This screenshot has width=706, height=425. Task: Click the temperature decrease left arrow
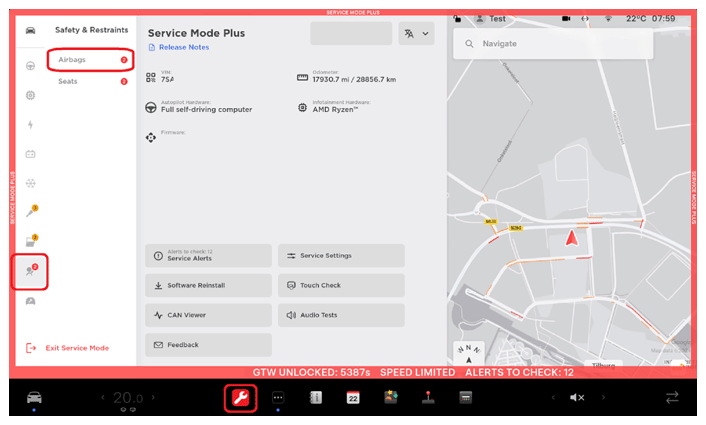[x=101, y=397]
